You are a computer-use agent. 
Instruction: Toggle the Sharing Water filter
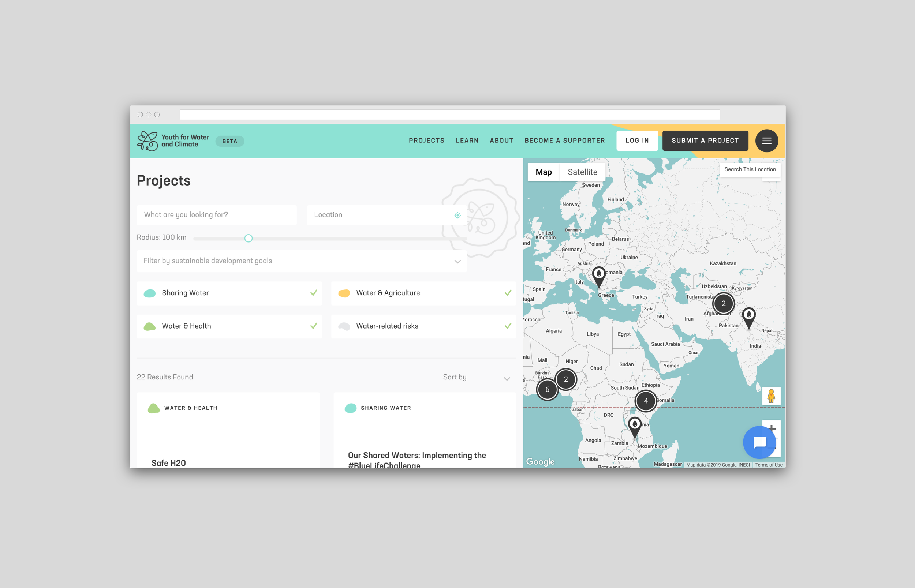tap(229, 293)
